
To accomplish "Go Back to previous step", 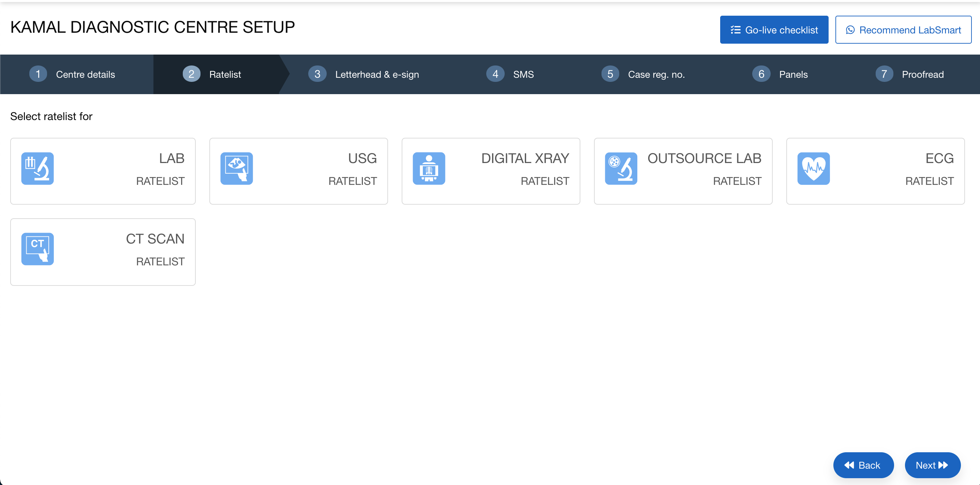I will click(863, 465).
